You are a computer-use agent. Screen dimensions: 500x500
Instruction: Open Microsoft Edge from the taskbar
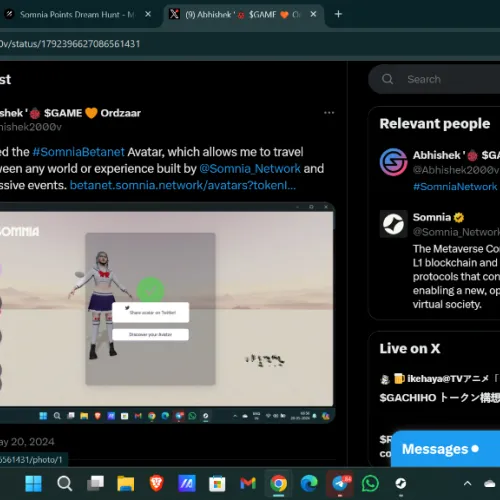(309, 483)
